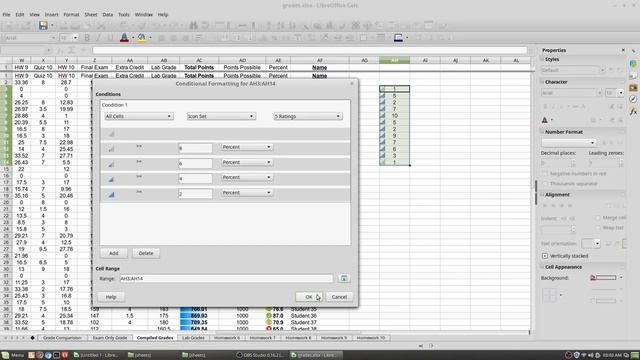Click the terminal icon in taskbar
Viewport: 640px width, 360px height.
[x=56, y=355]
